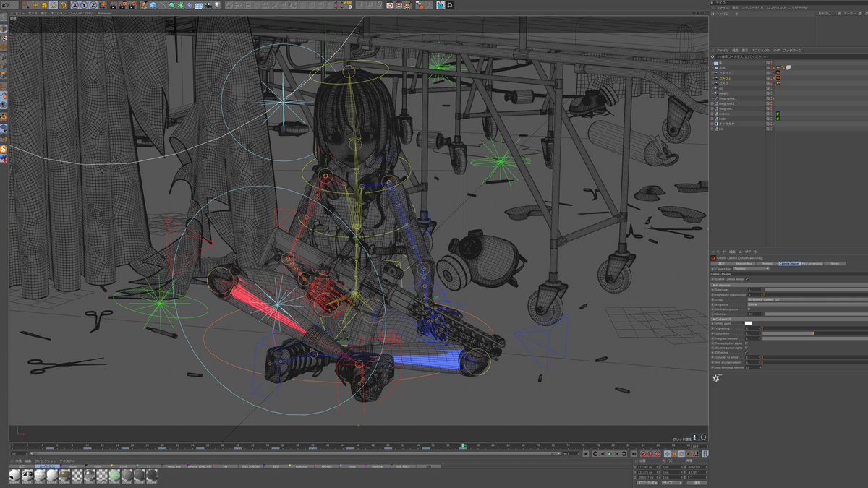Toggle visibility dots for カメラ.1 object
Image resolution: width=868 pixels, height=488 pixels.
click(x=772, y=78)
